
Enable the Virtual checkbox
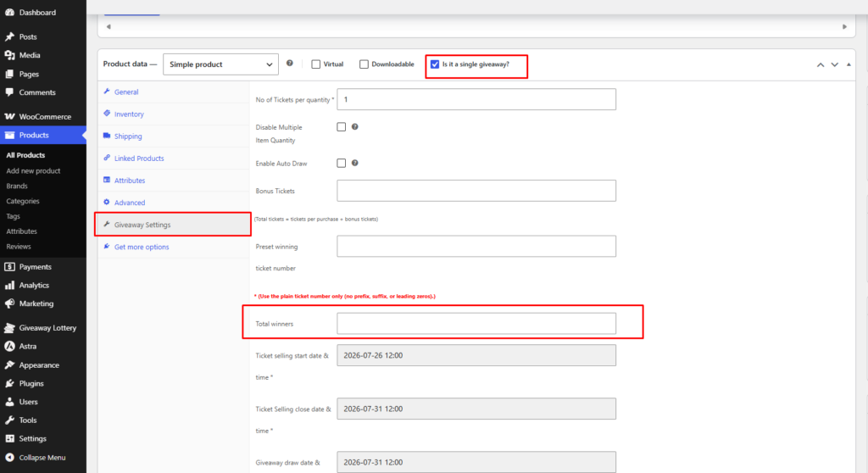(316, 64)
